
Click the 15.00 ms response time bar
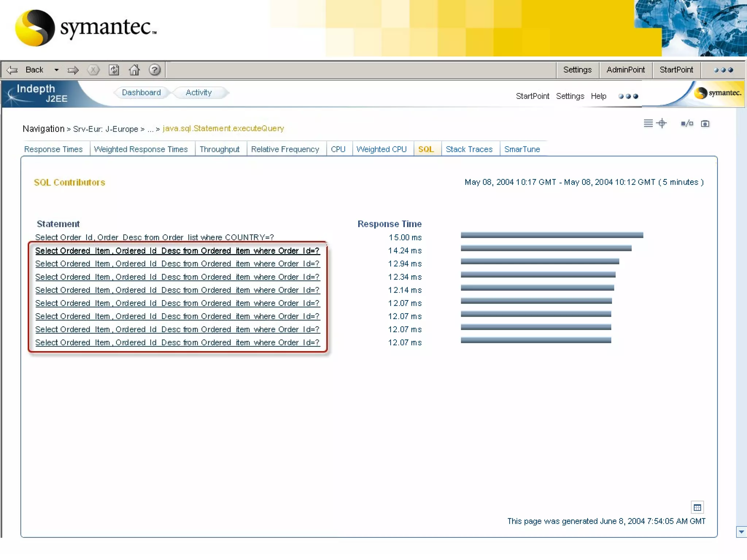pyautogui.click(x=551, y=236)
